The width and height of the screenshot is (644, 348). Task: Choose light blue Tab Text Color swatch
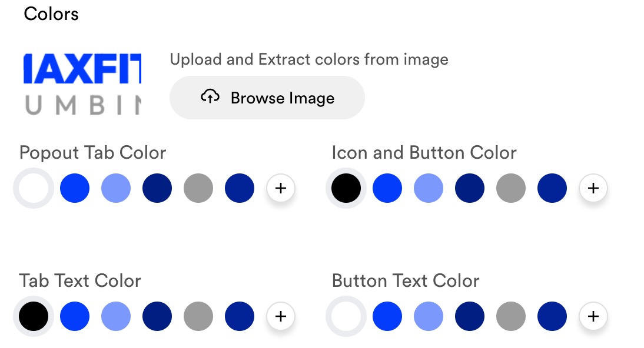116,316
